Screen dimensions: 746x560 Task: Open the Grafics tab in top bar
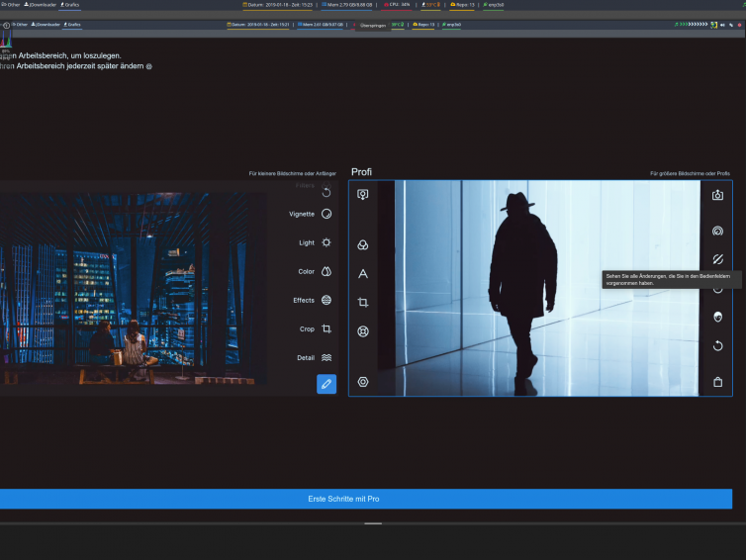click(71, 5)
